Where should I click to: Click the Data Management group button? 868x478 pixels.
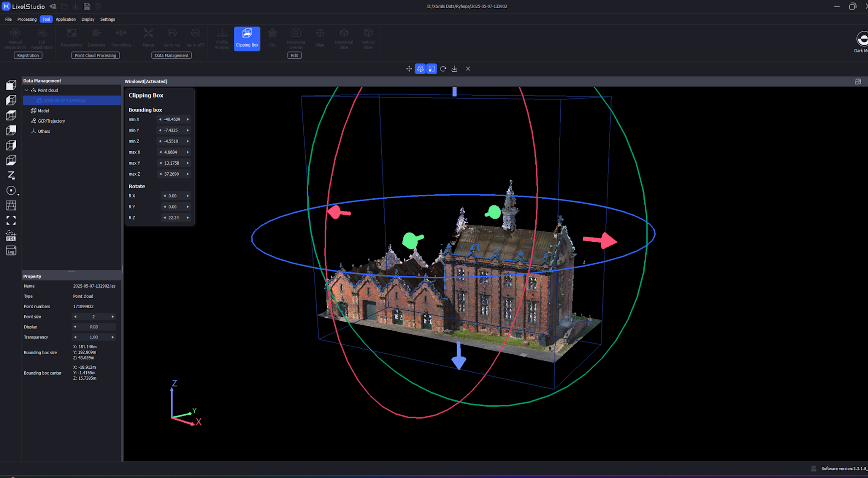pos(171,56)
